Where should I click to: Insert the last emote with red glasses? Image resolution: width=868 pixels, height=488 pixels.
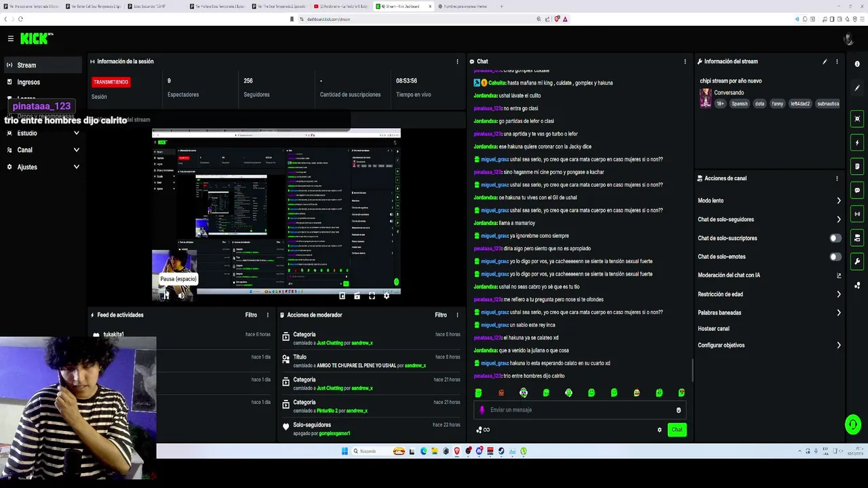tap(682, 393)
